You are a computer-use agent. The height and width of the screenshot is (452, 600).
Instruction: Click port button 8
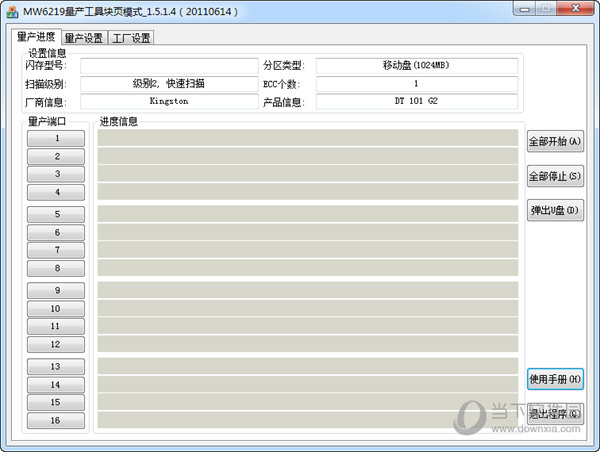[56, 268]
